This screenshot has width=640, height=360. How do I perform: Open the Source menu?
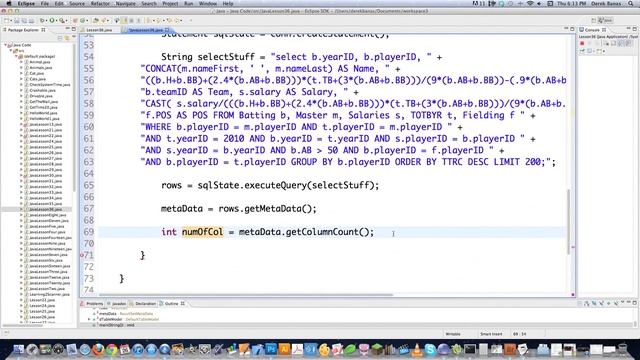[77, 4]
